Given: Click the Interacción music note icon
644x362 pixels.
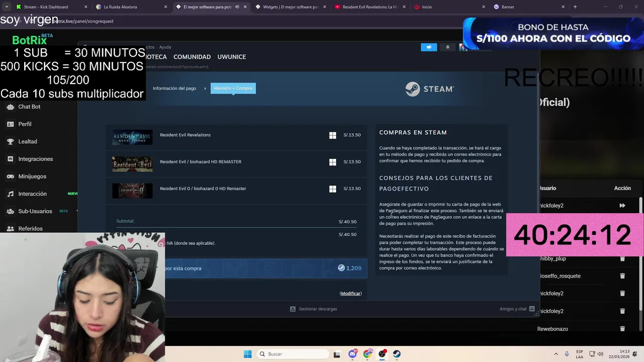Looking at the screenshot, I should click(x=10, y=194).
